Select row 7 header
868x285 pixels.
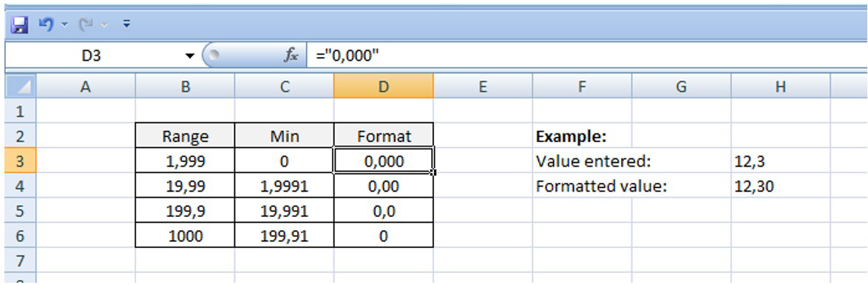(21, 260)
